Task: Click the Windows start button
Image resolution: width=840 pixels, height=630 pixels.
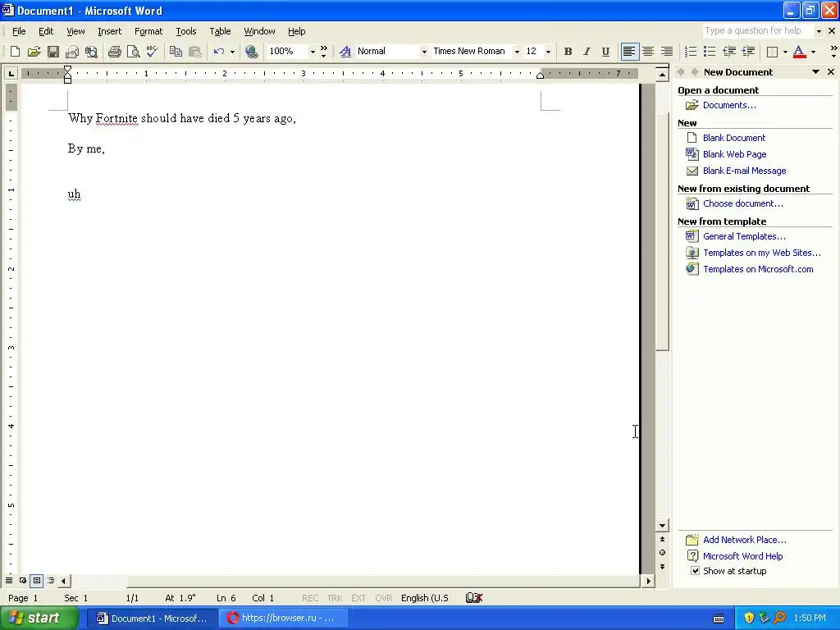Action: tap(39, 619)
